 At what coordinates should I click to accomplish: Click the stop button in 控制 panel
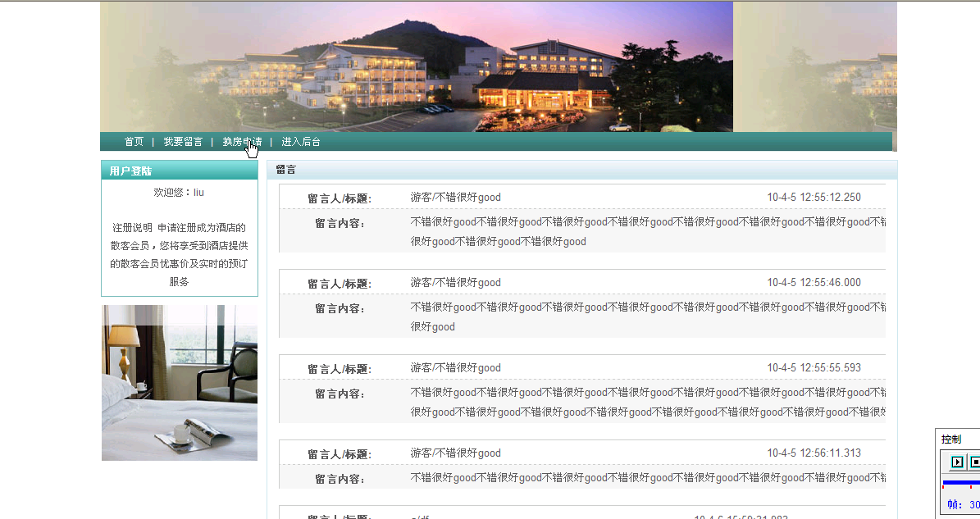974,462
